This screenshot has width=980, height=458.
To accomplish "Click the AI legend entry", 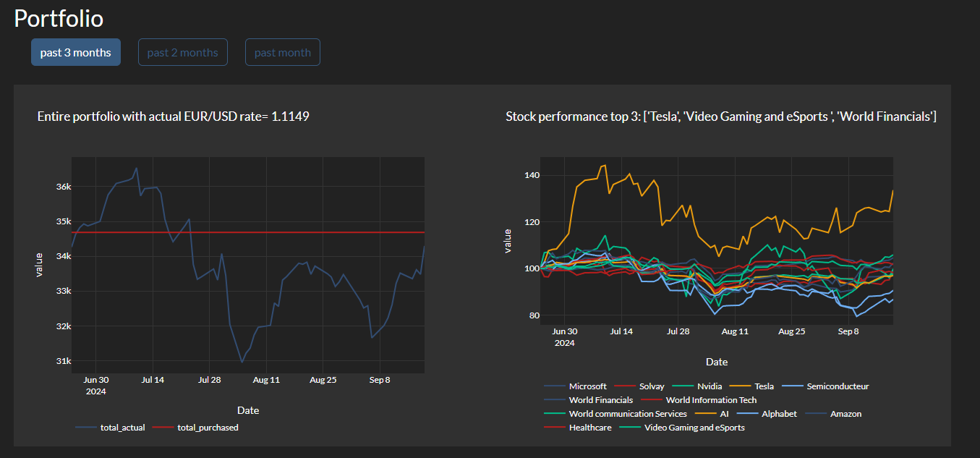I will coord(723,414).
